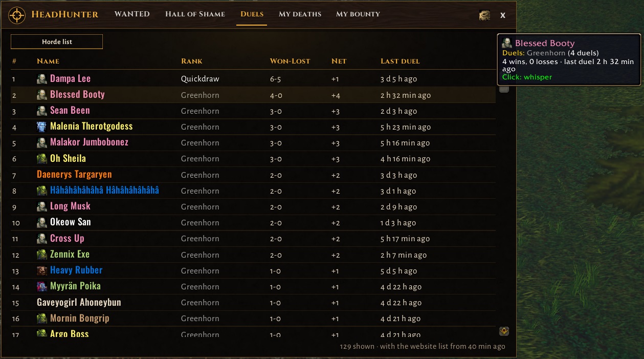Image resolution: width=644 pixels, height=359 pixels.
Task: Click the portrait icon beside Hâhâhâhâhâhâ Hâhâhâhâhâhâ
Action: click(42, 191)
